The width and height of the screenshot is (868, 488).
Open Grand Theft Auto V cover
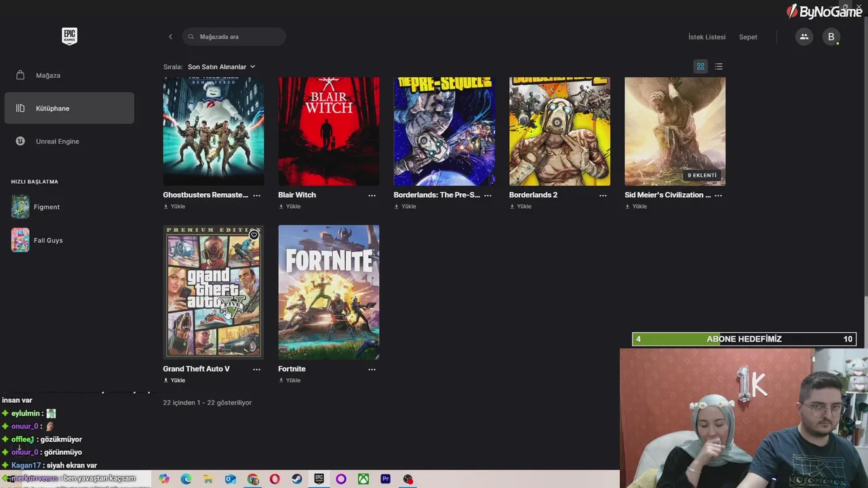214,292
